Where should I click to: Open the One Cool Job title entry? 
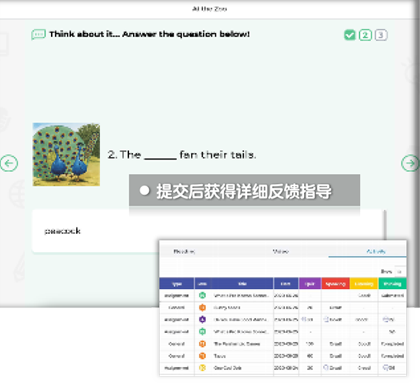click(x=227, y=368)
